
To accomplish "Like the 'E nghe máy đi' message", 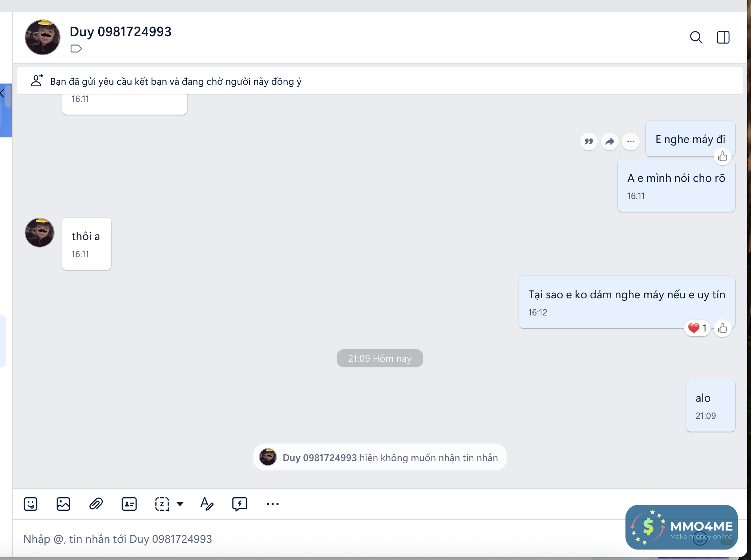I will tap(722, 156).
